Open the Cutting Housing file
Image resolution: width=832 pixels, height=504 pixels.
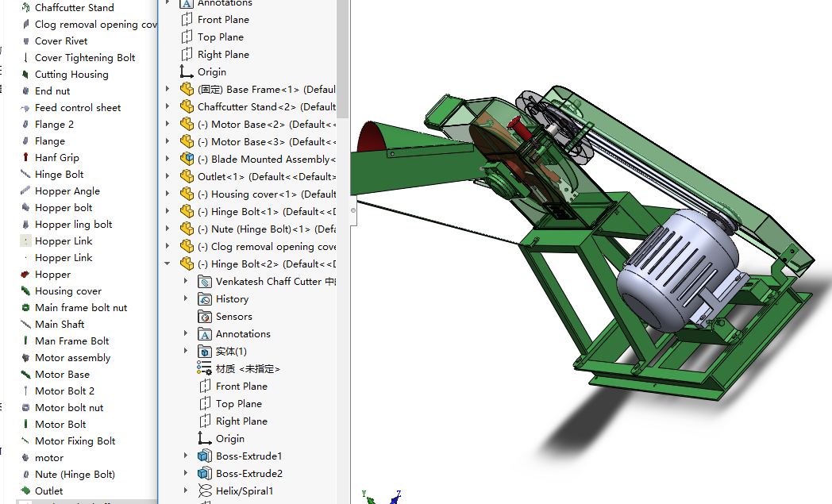(71, 74)
